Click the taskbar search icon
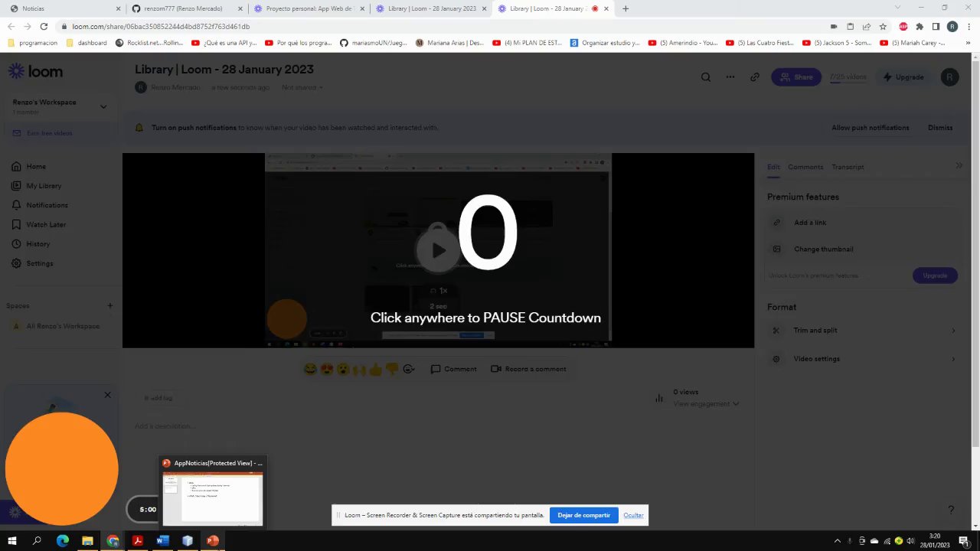Viewport: 980px width, 551px height. (x=37, y=540)
